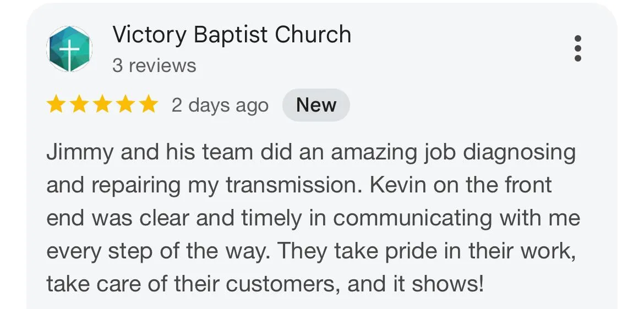Screen dimensions: 644x309
Task: Open the Victory Baptist Church reviewer profile name
Action: (x=232, y=35)
